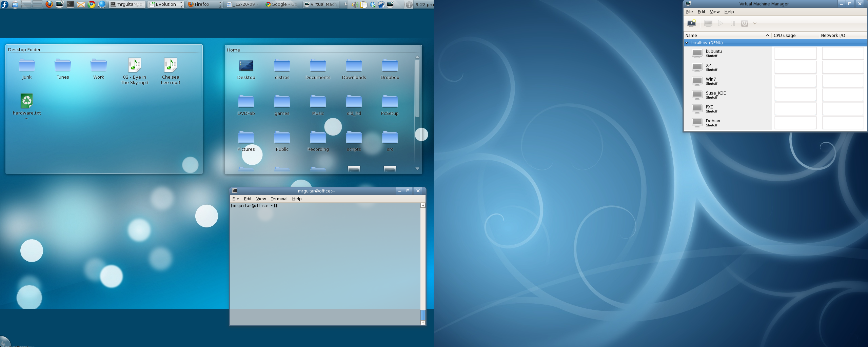
Task: Click the Run (play) VM toolbar button
Action: 721,23
